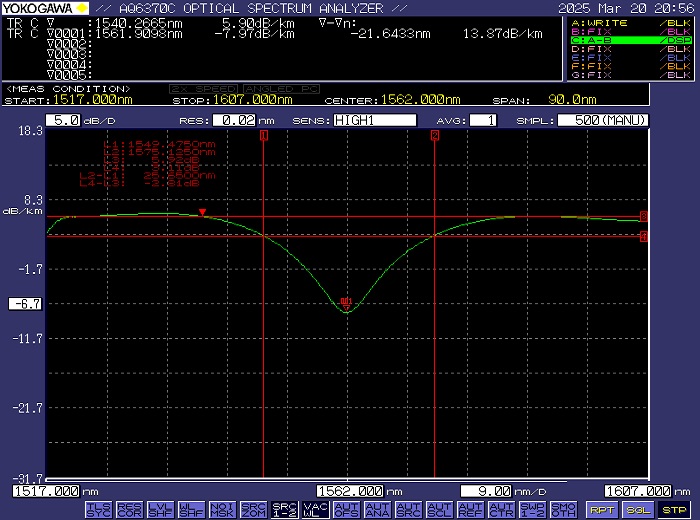Click the SRC 1-2 status icon
The image size is (700, 520).
[x=284, y=509]
